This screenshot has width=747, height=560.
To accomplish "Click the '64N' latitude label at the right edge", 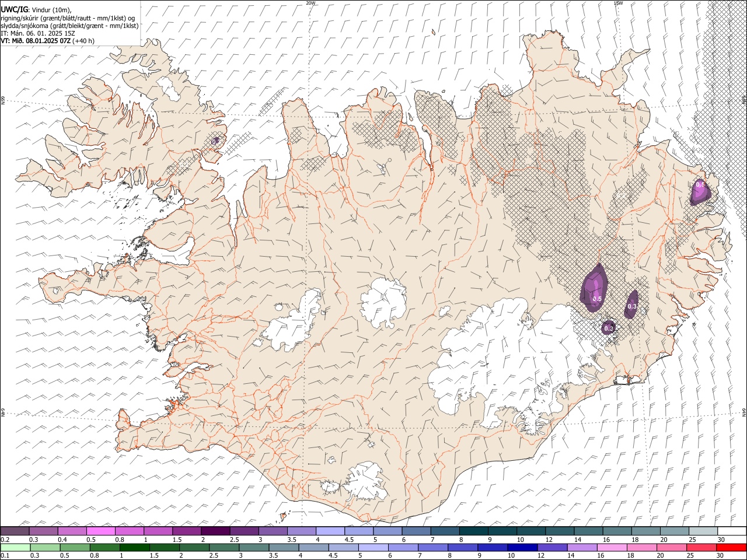I will coord(744,412).
